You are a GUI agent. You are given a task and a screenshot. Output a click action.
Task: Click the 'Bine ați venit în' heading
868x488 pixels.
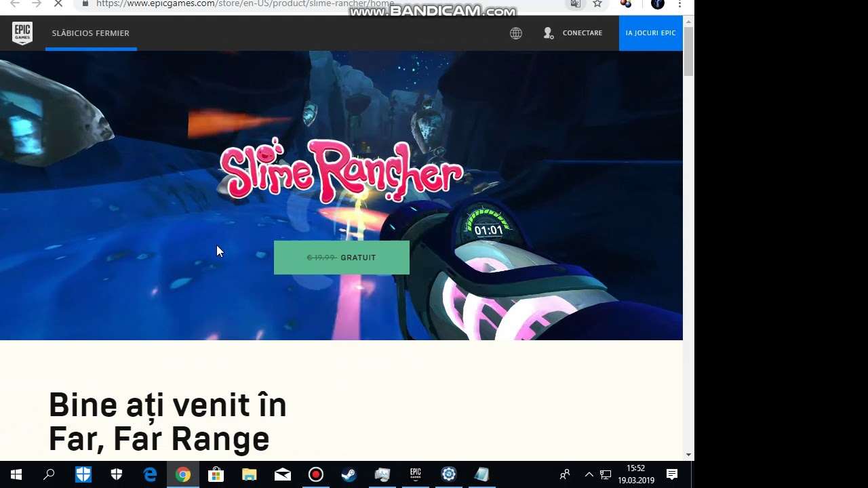tap(167, 405)
